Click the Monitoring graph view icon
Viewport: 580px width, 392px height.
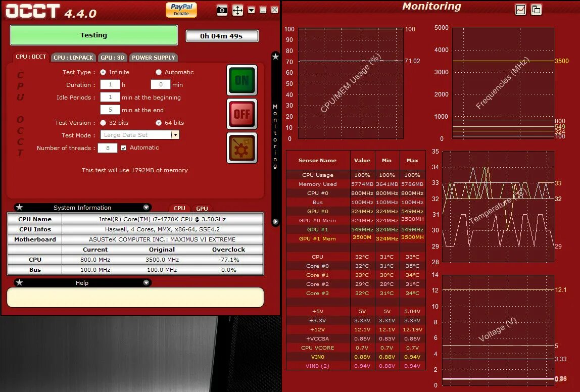(x=520, y=9)
